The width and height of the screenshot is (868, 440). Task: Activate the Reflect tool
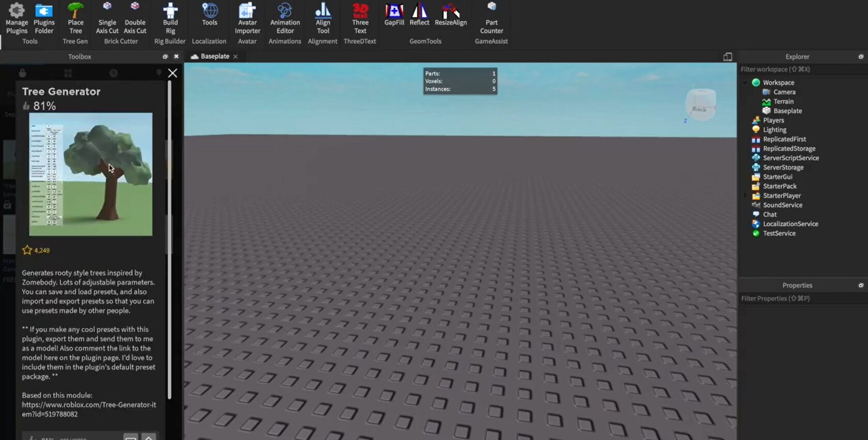point(420,14)
